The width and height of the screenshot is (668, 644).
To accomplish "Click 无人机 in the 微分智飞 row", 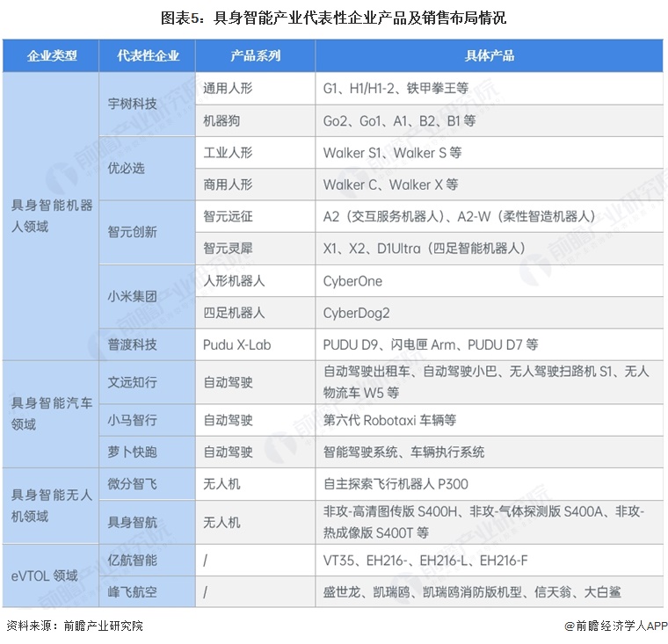I will click(255, 484).
